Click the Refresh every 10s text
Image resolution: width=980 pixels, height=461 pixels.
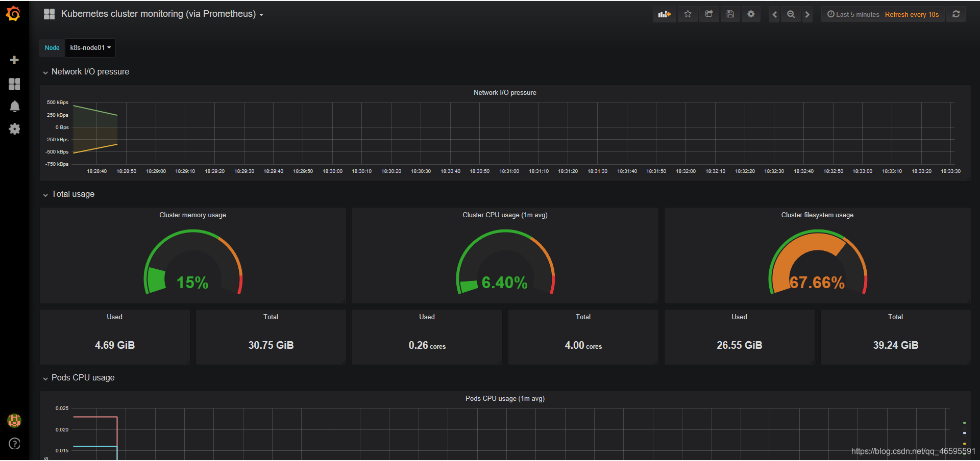coord(912,14)
